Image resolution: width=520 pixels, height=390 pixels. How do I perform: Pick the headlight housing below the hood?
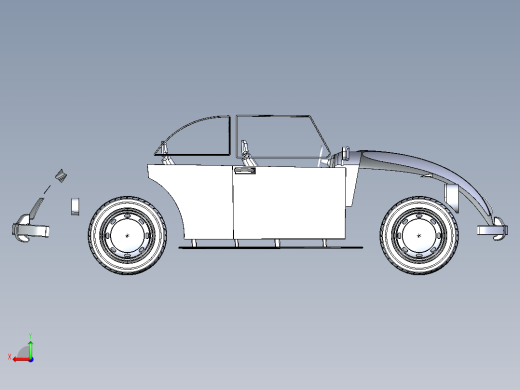tap(451, 197)
